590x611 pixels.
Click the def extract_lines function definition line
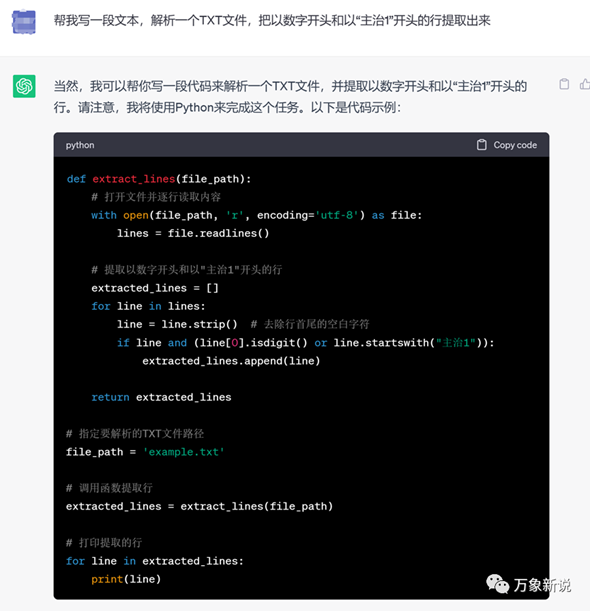[159, 179]
